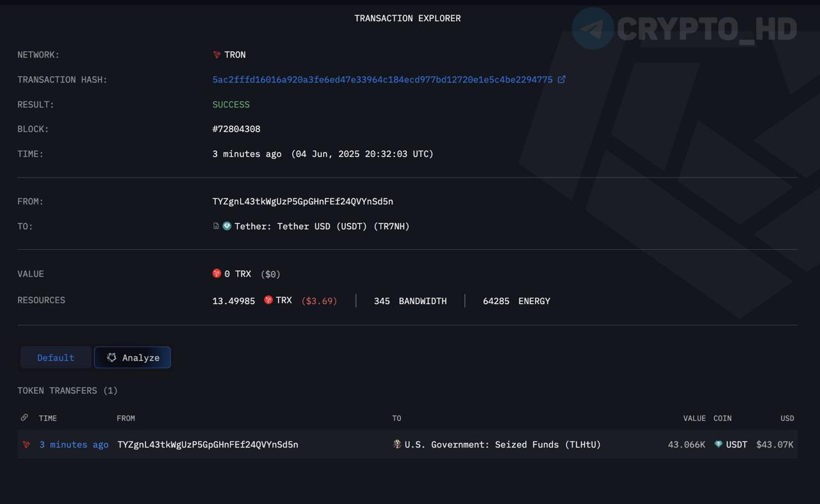Click the TRON network name

point(235,55)
